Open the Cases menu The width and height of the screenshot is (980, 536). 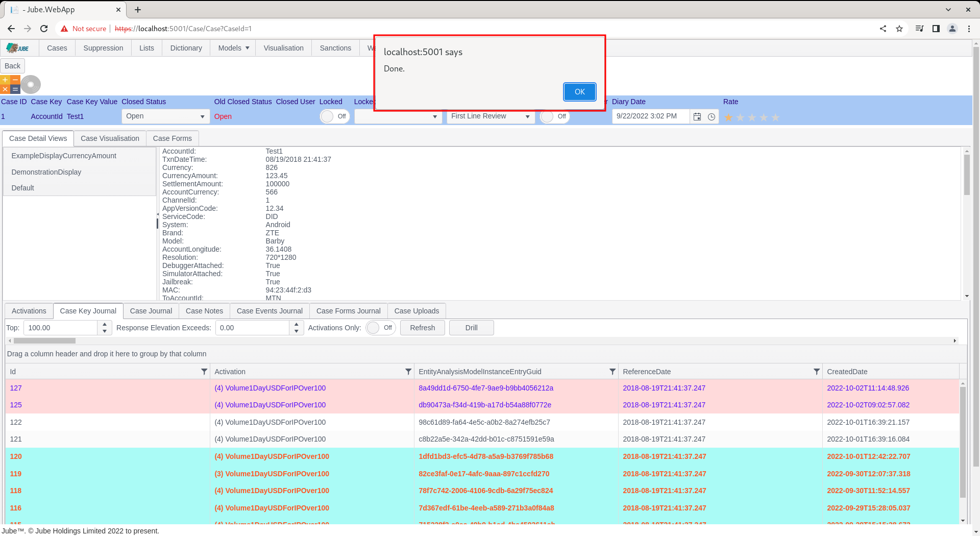coord(57,48)
